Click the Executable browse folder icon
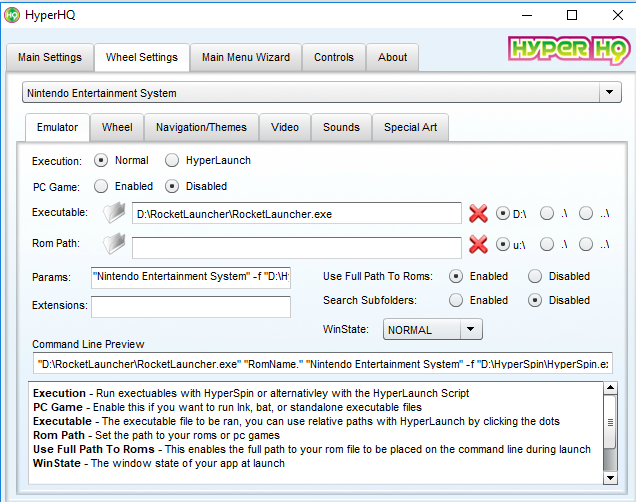 point(116,213)
